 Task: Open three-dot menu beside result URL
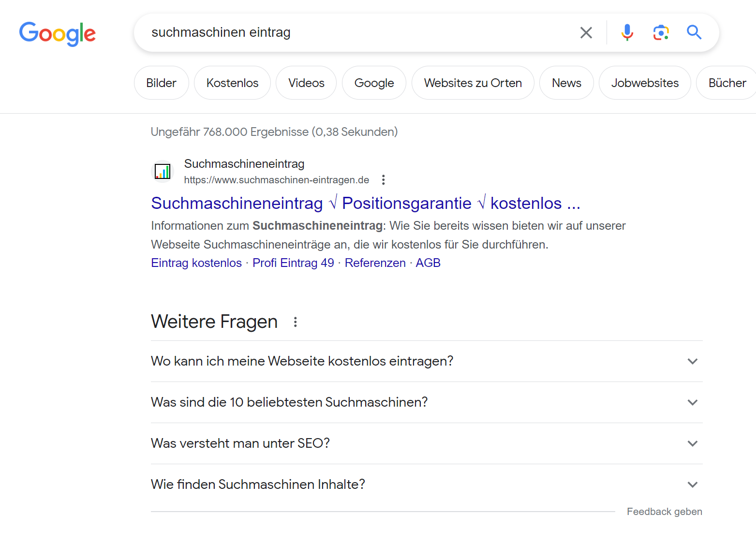[x=384, y=180]
